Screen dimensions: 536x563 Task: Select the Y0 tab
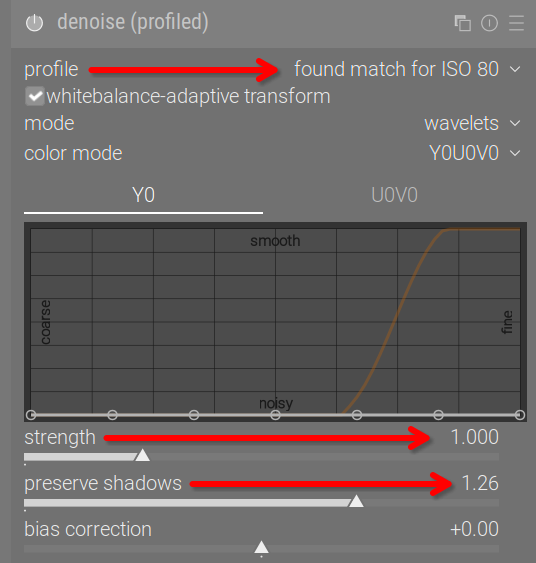(x=143, y=196)
